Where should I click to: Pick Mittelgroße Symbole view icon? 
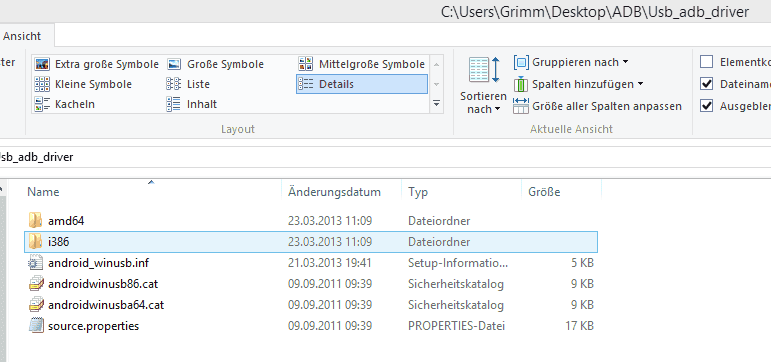click(305, 63)
